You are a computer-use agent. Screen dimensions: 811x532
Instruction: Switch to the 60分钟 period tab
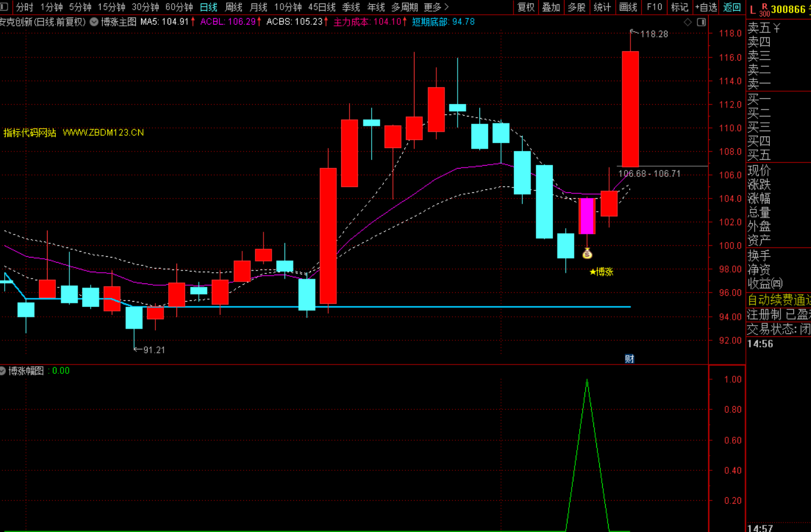(x=179, y=7)
